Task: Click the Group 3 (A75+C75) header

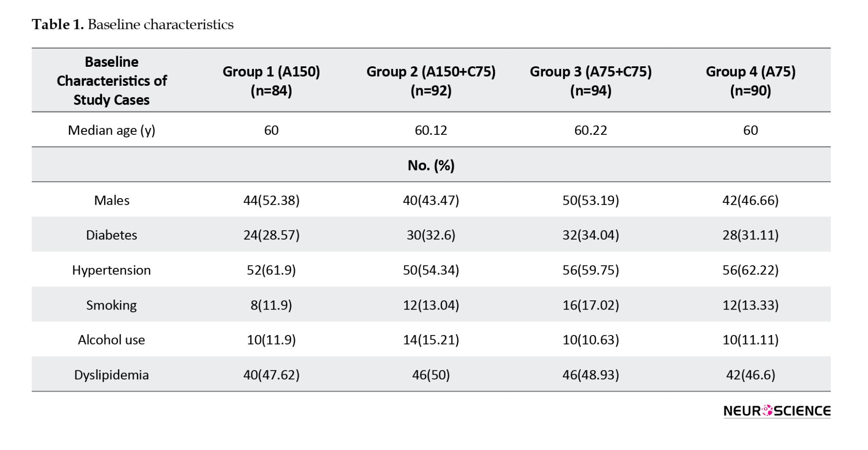Action: 590,81
